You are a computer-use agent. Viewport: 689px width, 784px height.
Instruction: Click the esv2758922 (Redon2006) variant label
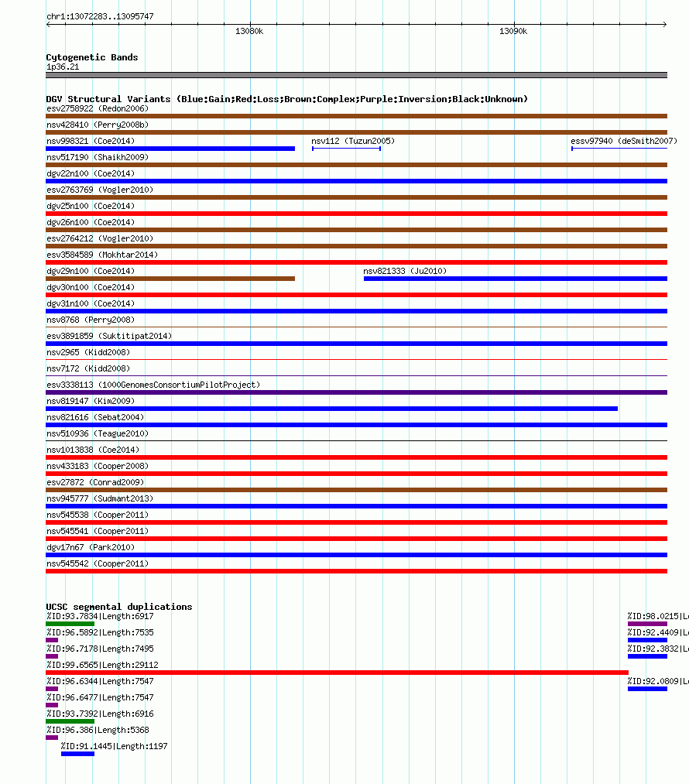tap(98, 108)
